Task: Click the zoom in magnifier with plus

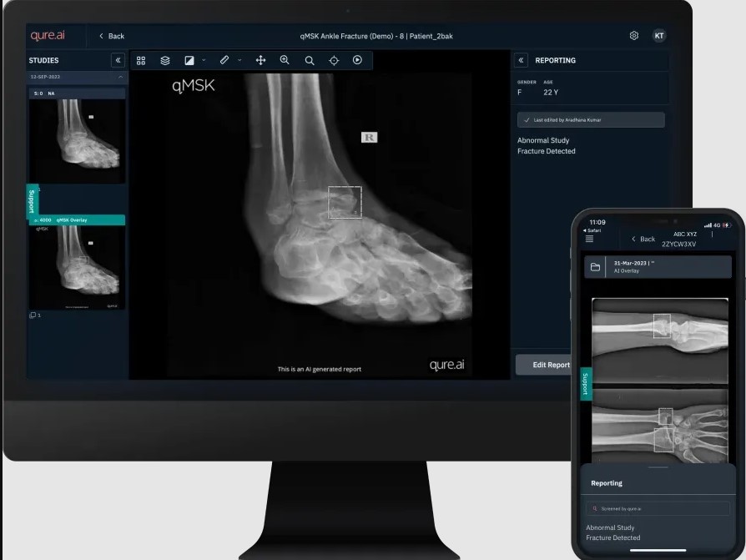Action: [x=285, y=60]
